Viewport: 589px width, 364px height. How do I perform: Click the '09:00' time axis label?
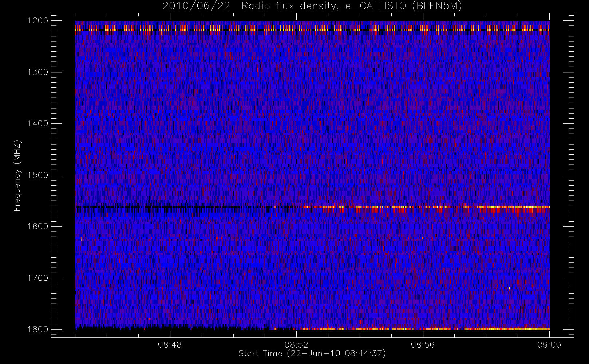pyautogui.click(x=549, y=345)
